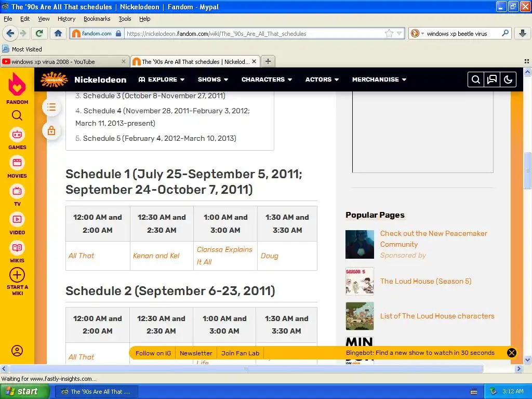The height and width of the screenshot is (399, 532).
Task: Open the Kenan and Kel link in Schedule 1
Action: [x=156, y=256]
